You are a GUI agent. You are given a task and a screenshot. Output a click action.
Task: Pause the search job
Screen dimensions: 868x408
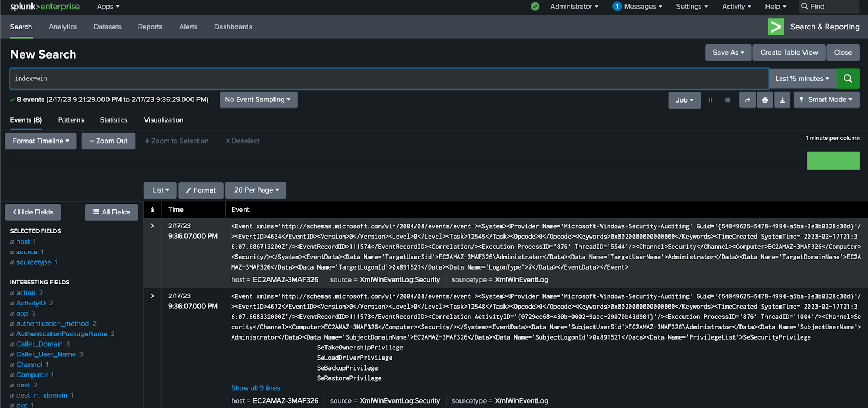coord(710,100)
